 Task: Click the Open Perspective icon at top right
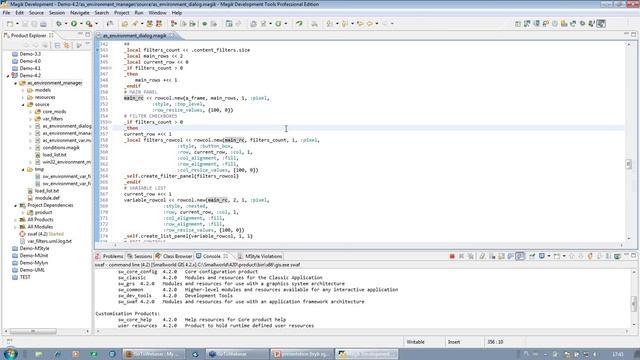coord(518,24)
